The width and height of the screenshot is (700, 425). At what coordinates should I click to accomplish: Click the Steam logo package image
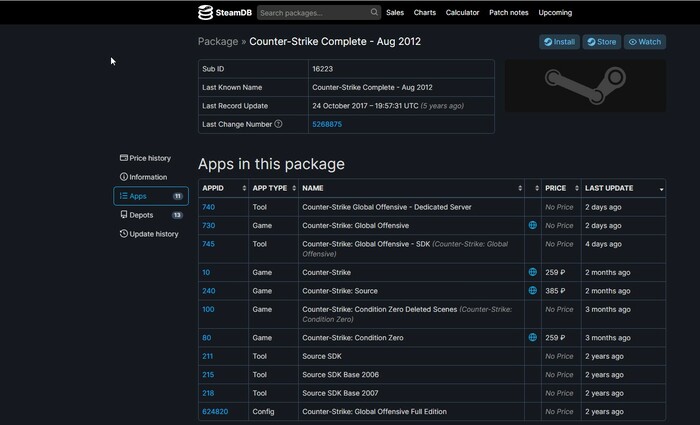pyautogui.click(x=585, y=86)
